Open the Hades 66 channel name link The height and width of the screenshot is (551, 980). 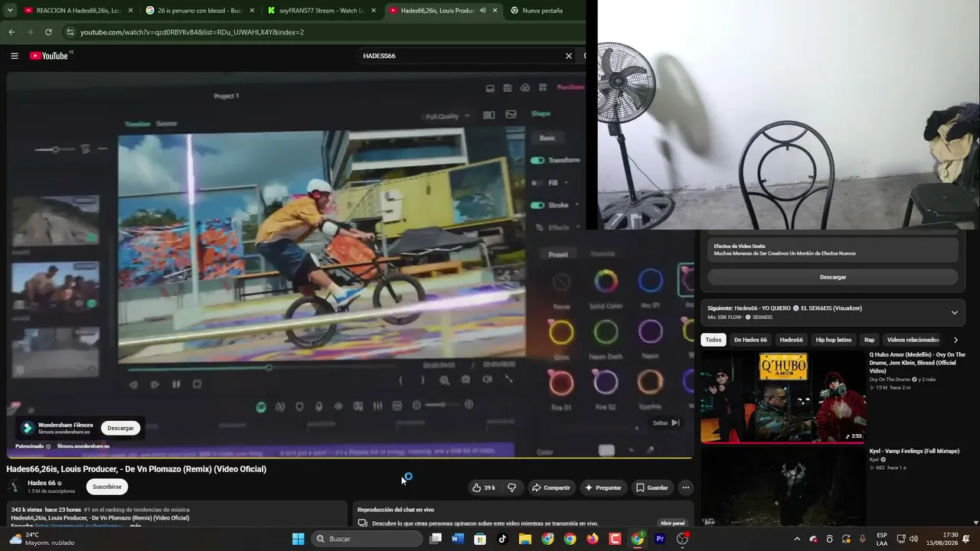41,483
